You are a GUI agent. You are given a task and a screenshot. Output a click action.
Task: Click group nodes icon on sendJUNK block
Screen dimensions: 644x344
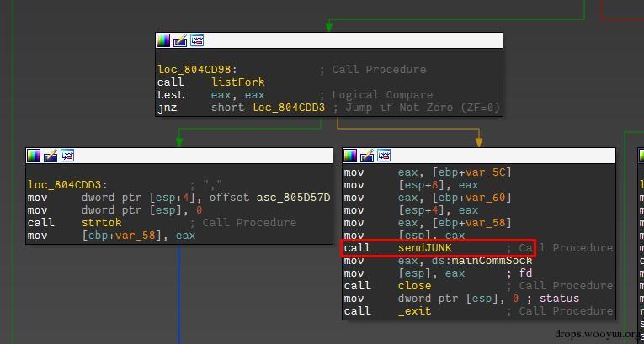pos(385,156)
